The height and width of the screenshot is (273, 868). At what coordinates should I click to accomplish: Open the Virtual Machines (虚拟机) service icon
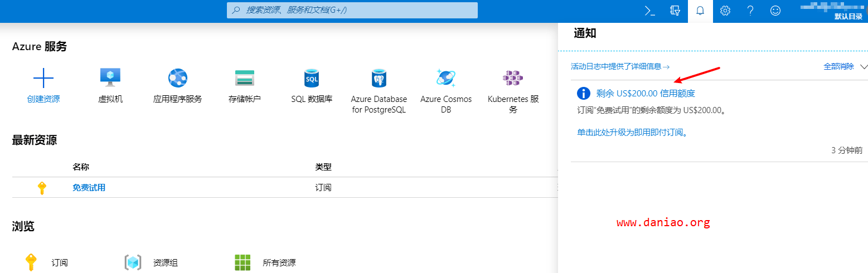click(x=110, y=79)
